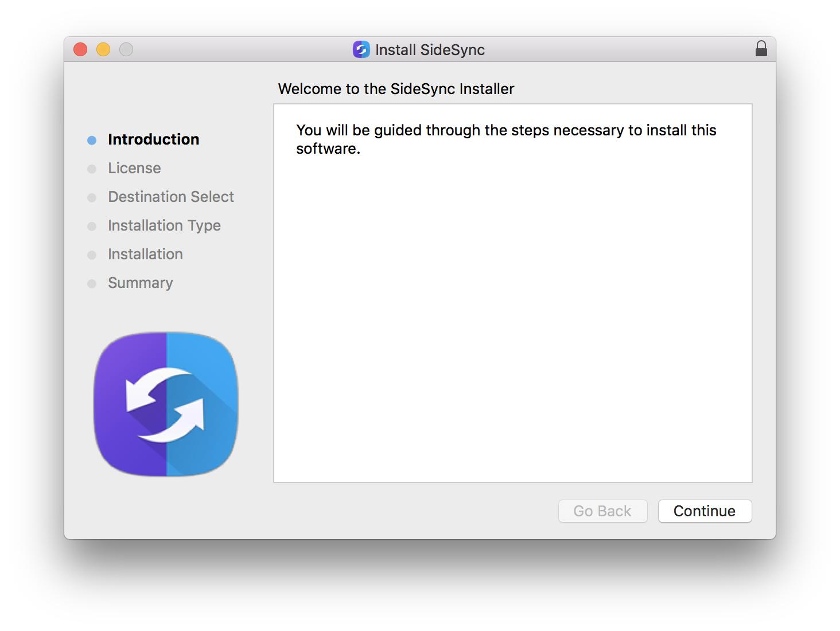The width and height of the screenshot is (840, 631).
Task: Click the blue bullet beside Introduction
Action: point(92,141)
